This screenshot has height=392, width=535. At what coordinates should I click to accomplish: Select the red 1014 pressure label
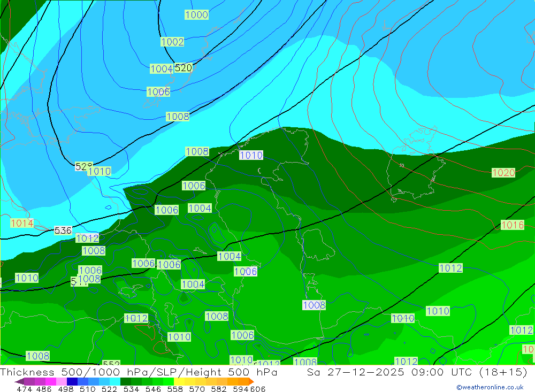(x=22, y=223)
